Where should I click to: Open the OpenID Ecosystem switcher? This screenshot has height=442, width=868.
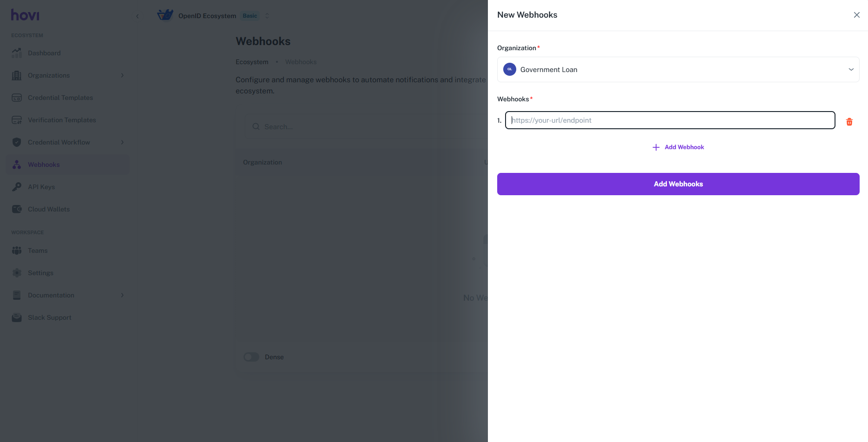click(267, 16)
